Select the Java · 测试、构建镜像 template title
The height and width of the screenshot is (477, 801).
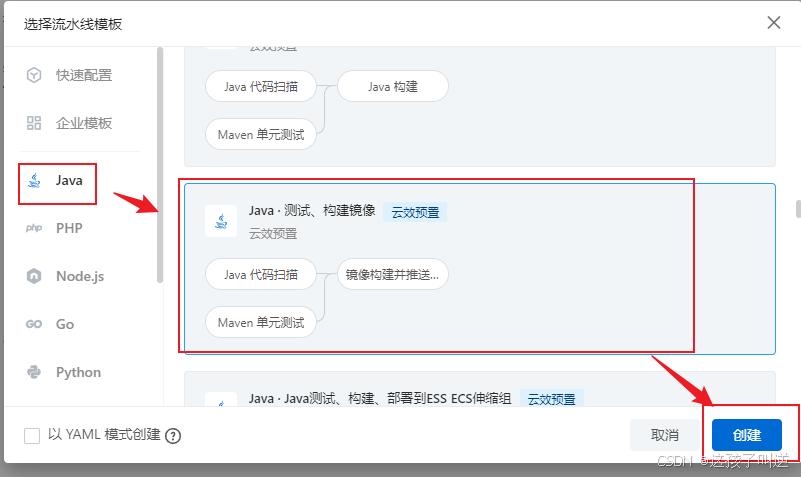point(312,210)
